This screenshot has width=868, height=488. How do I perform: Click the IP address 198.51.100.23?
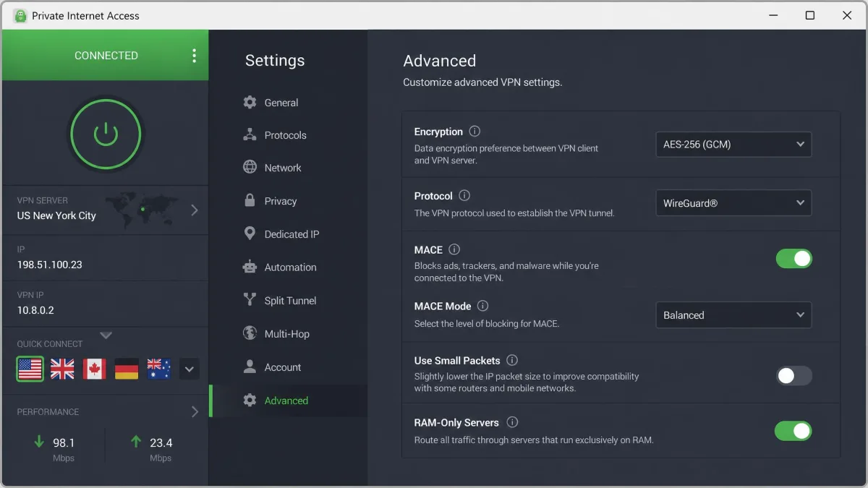[x=50, y=265]
